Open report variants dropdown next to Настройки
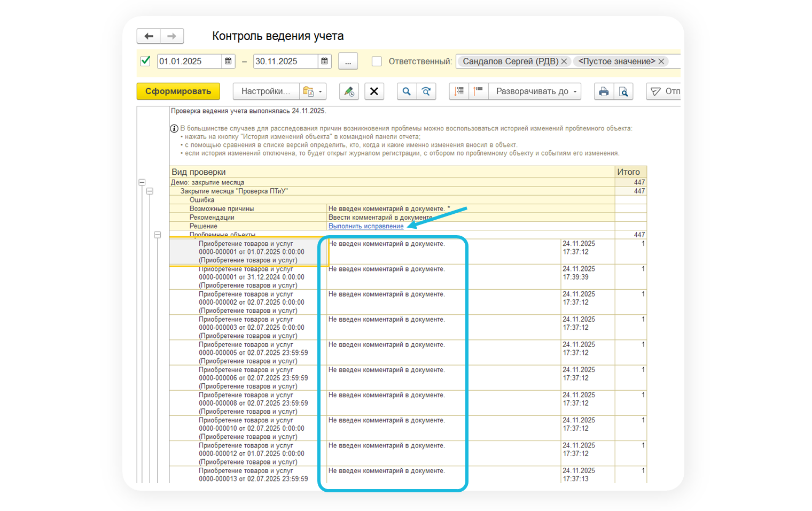Screen dimensions: 812x511 [313, 91]
